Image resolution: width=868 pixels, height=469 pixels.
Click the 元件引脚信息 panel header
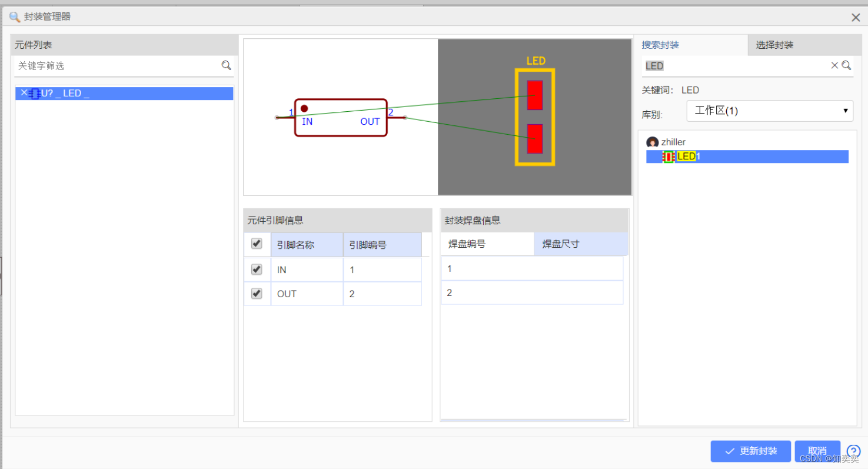[338, 220]
